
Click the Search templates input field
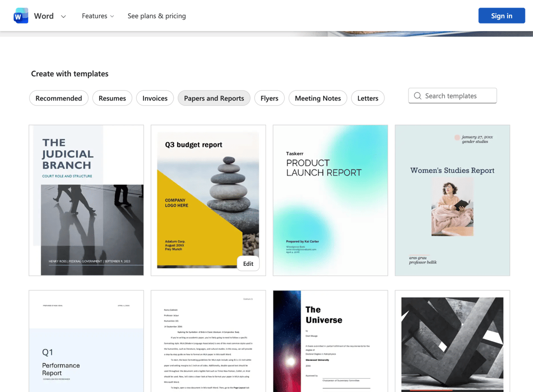tap(452, 95)
